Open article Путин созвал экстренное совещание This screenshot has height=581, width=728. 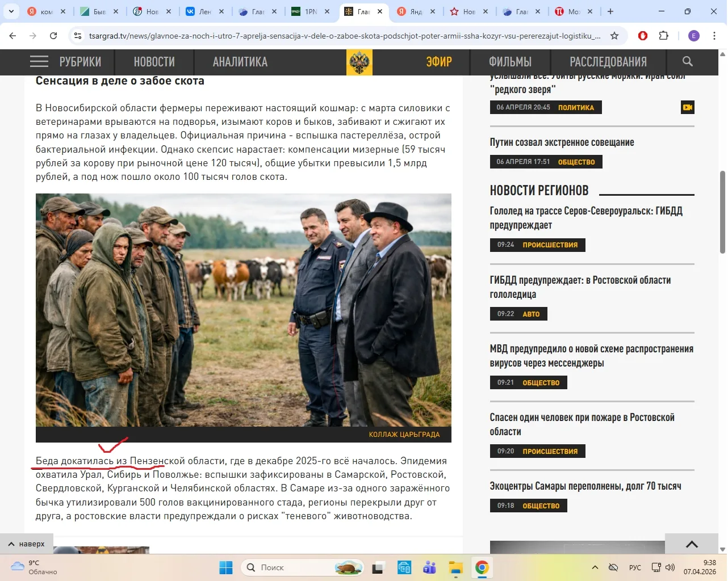pyautogui.click(x=562, y=142)
